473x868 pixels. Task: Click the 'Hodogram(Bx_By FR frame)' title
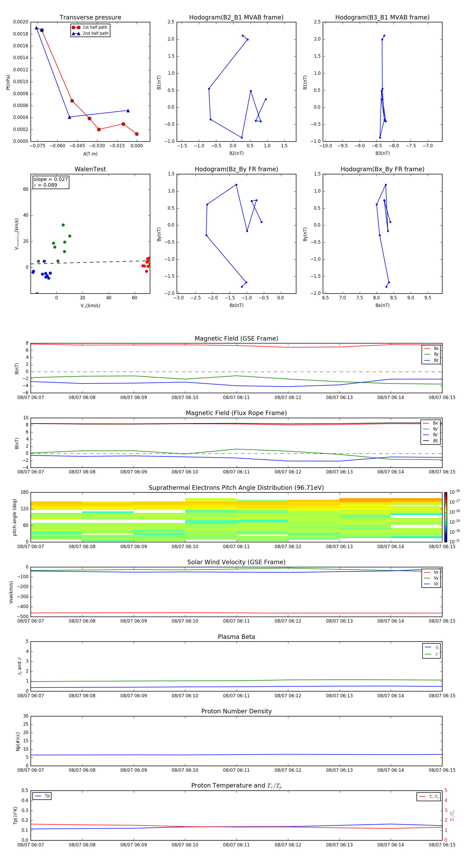[382, 169]
